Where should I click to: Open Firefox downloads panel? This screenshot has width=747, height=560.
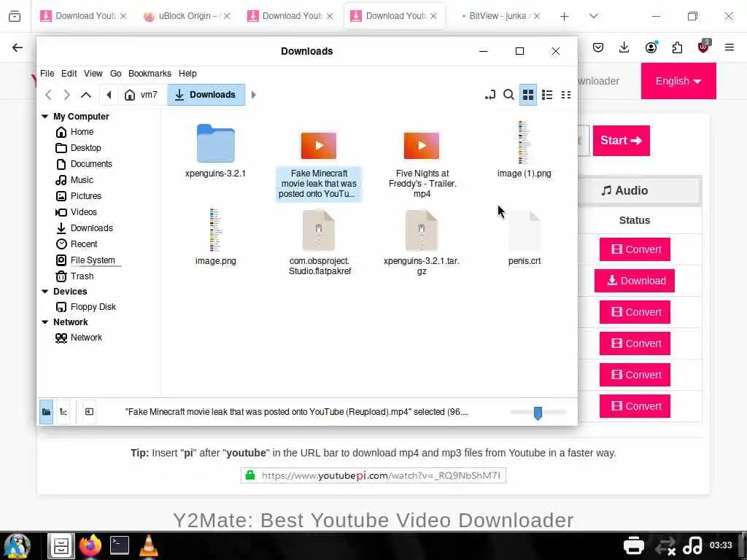[624, 47]
